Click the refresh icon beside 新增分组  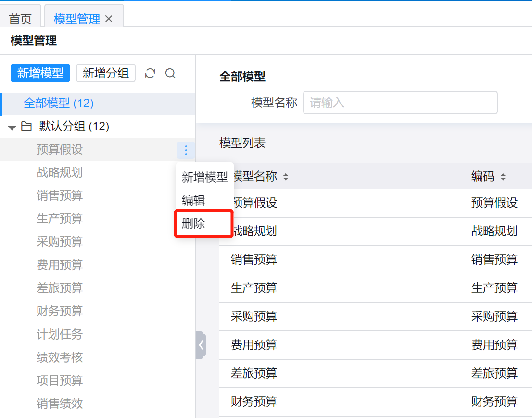150,73
